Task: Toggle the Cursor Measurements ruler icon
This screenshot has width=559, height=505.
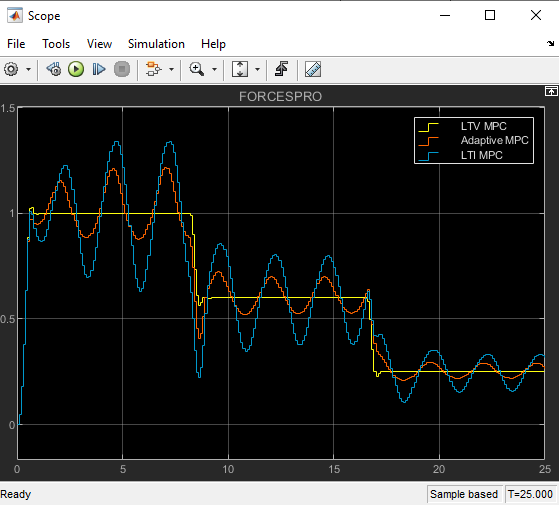Action: 313,69
